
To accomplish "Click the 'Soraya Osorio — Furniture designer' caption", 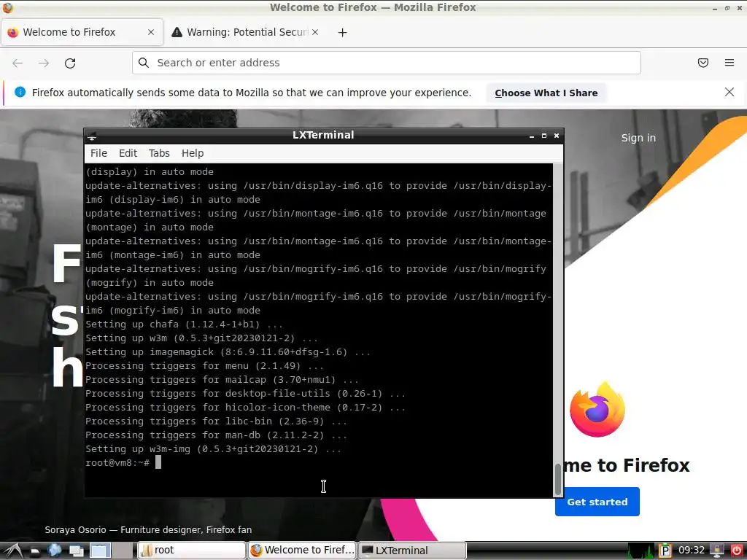I will pos(148,529).
